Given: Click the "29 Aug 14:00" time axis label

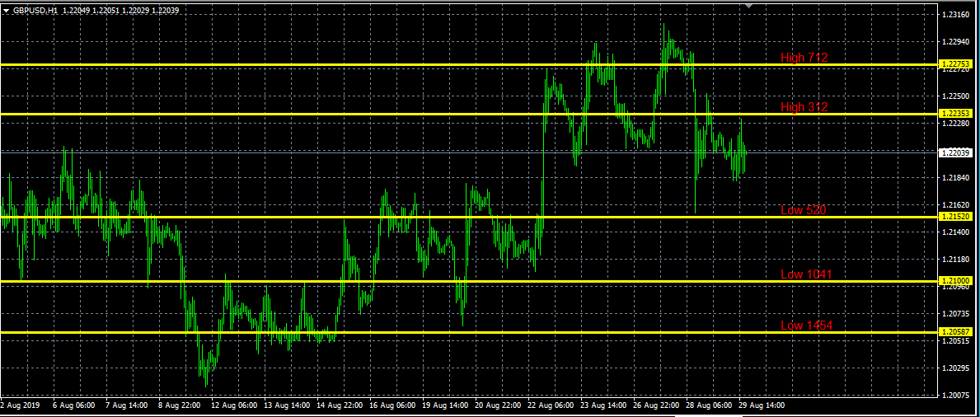Looking at the screenshot, I should click(762, 405).
